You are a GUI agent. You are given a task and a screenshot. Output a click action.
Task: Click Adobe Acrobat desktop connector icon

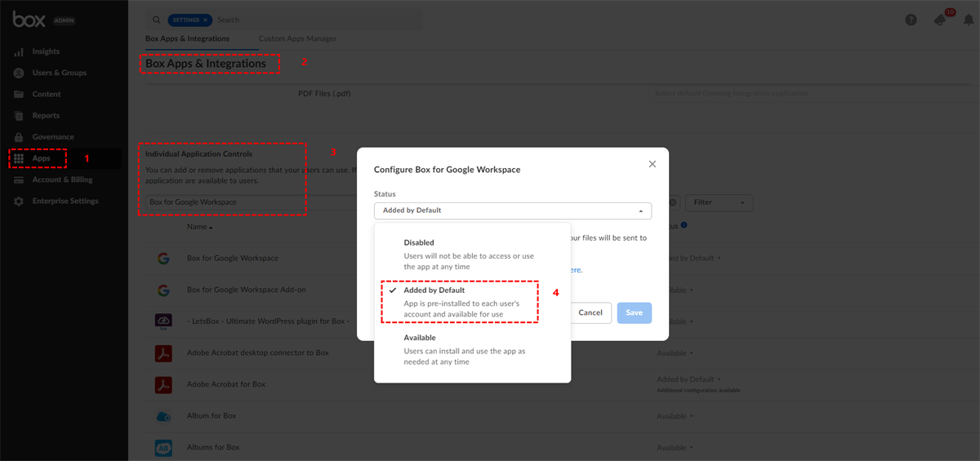point(163,352)
